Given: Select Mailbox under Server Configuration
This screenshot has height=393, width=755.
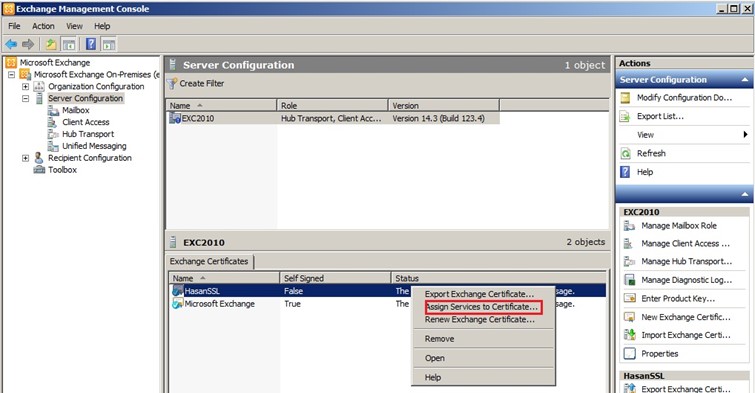Looking at the screenshot, I should [76, 110].
